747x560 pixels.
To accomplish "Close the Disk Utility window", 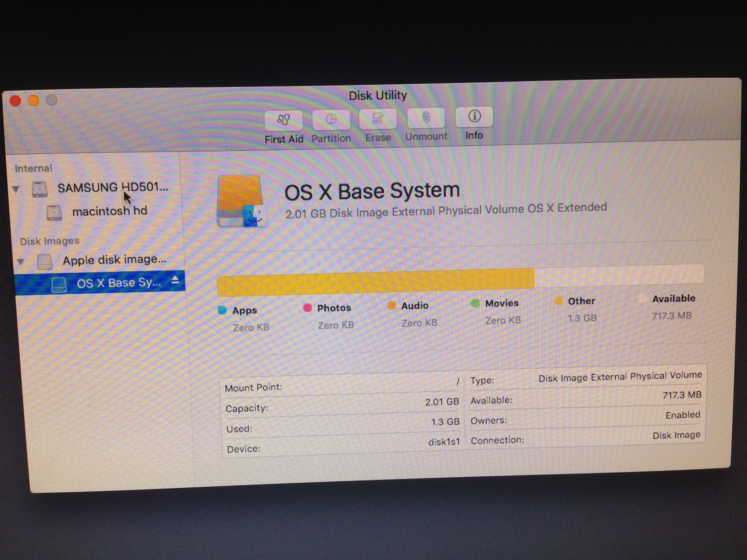I will [x=15, y=101].
